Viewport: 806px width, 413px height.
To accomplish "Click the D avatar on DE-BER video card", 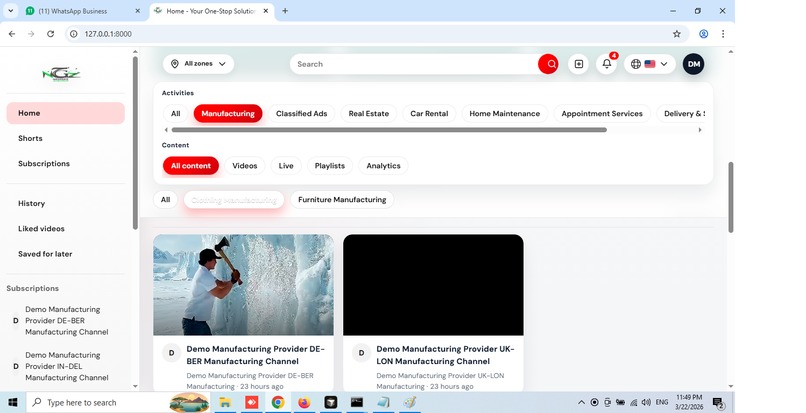I will 171,353.
